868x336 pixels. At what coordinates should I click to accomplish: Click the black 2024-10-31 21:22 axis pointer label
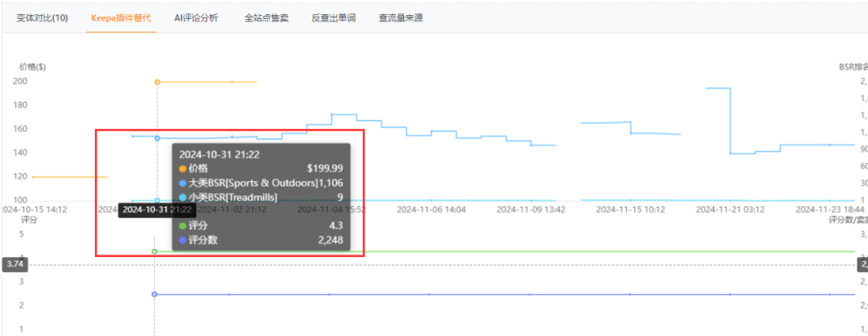(158, 210)
